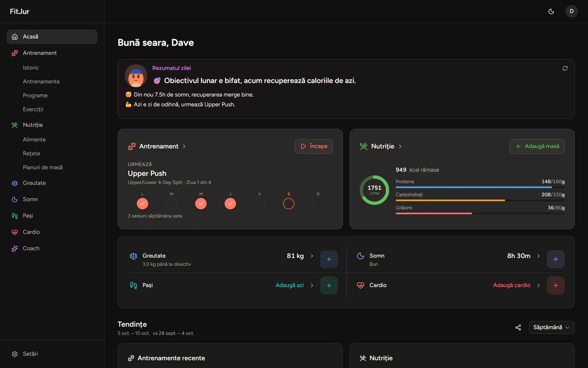Add sleep entry with plus button
588x368 pixels.
click(x=556, y=259)
